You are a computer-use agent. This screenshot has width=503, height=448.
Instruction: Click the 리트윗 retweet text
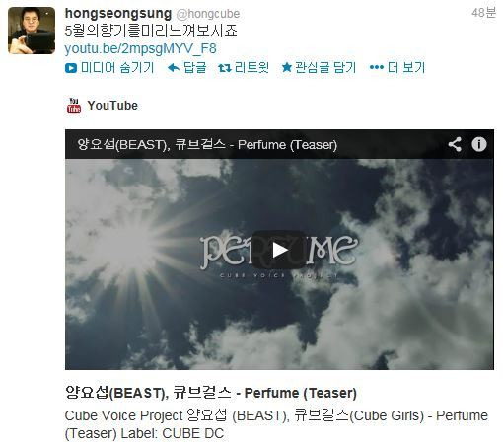point(251,68)
